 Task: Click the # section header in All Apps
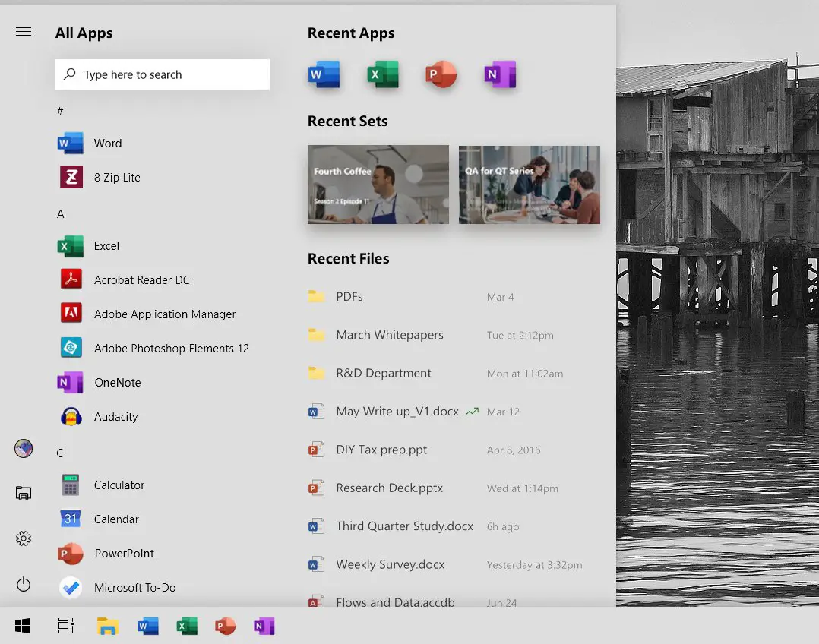[x=60, y=111]
